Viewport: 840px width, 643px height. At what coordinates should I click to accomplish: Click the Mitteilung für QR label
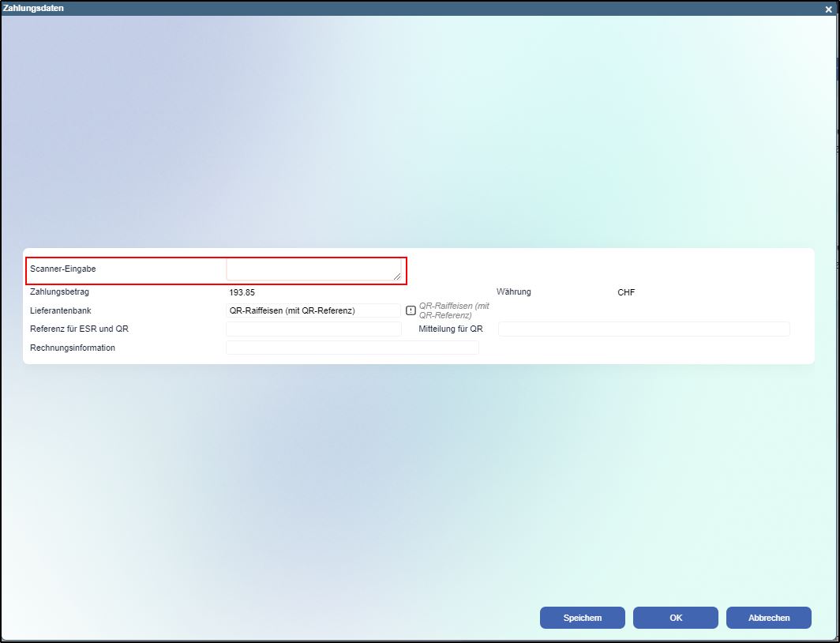(451, 329)
